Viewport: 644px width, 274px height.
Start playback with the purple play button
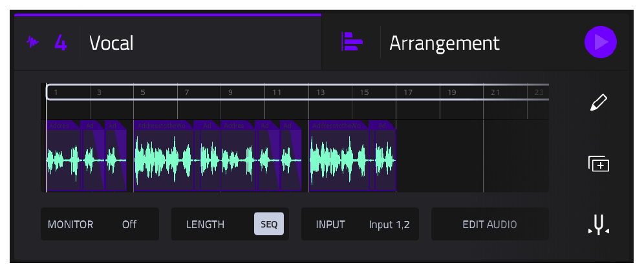click(601, 42)
